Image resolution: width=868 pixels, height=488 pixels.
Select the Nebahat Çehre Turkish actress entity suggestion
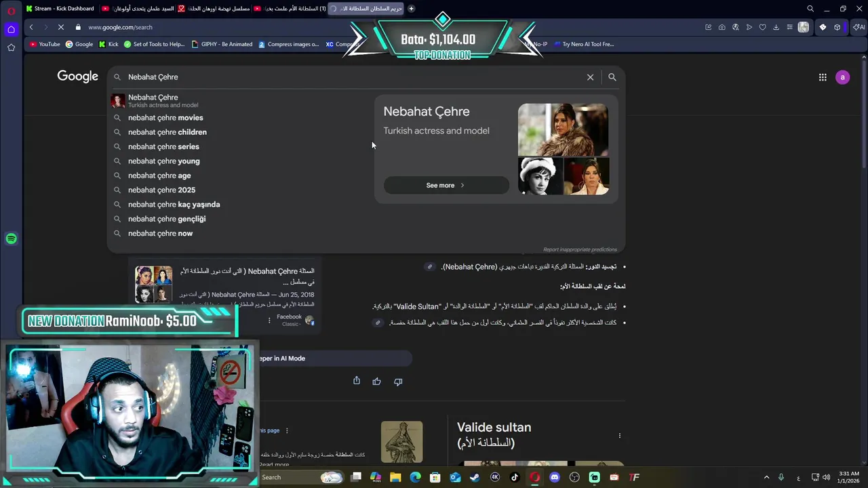[x=163, y=101]
